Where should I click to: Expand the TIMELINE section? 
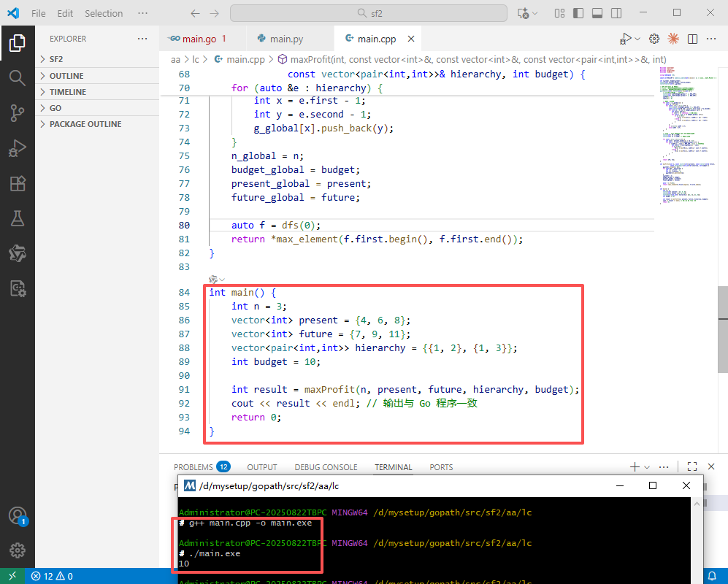[98, 92]
